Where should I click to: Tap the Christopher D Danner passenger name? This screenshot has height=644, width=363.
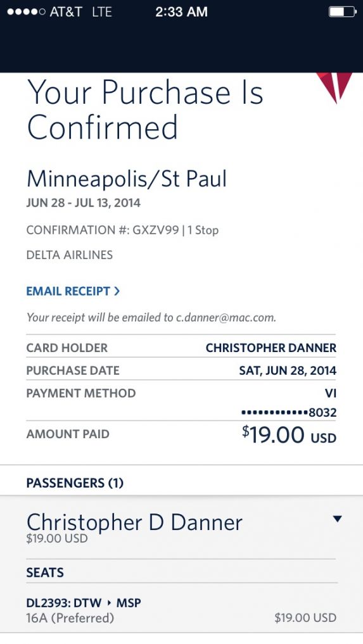[x=134, y=522]
